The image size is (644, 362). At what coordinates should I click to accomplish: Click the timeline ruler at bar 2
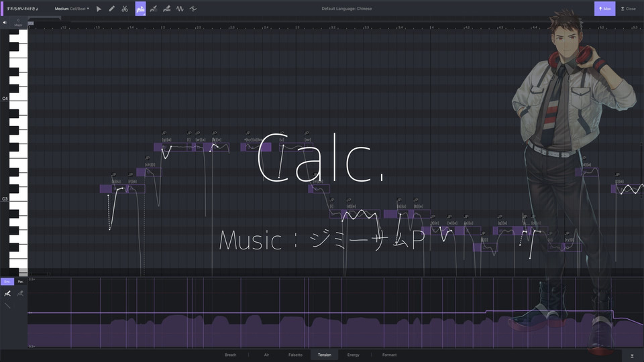[163, 27]
